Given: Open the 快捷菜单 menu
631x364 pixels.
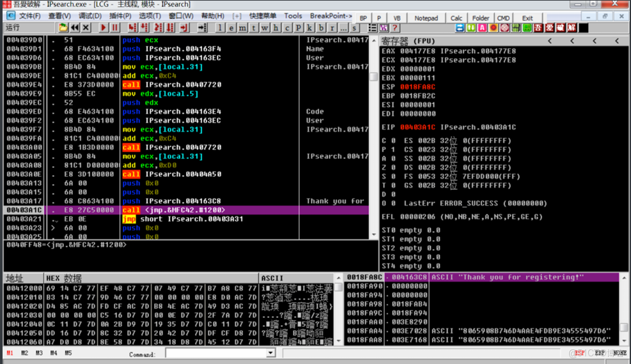Looking at the screenshot, I should (x=263, y=16).
